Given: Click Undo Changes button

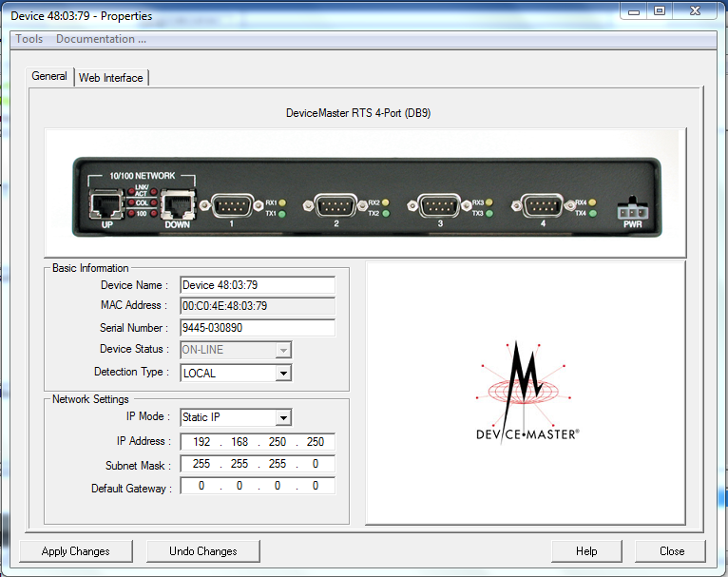Looking at the screenshot, I should pos(202,551).
